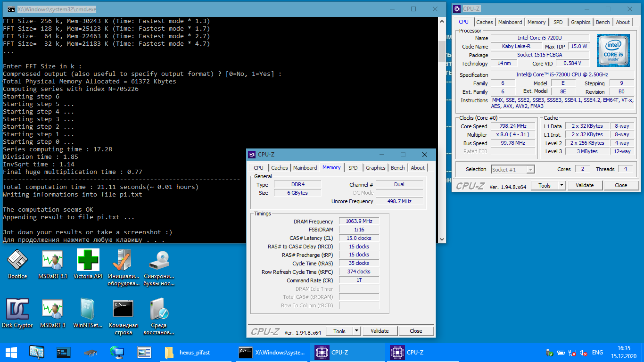The image size is (644, 362).
Task: Click Tools button in the CPU-Z CPU window
Action: pyautogui.click(x=545, y=185)
